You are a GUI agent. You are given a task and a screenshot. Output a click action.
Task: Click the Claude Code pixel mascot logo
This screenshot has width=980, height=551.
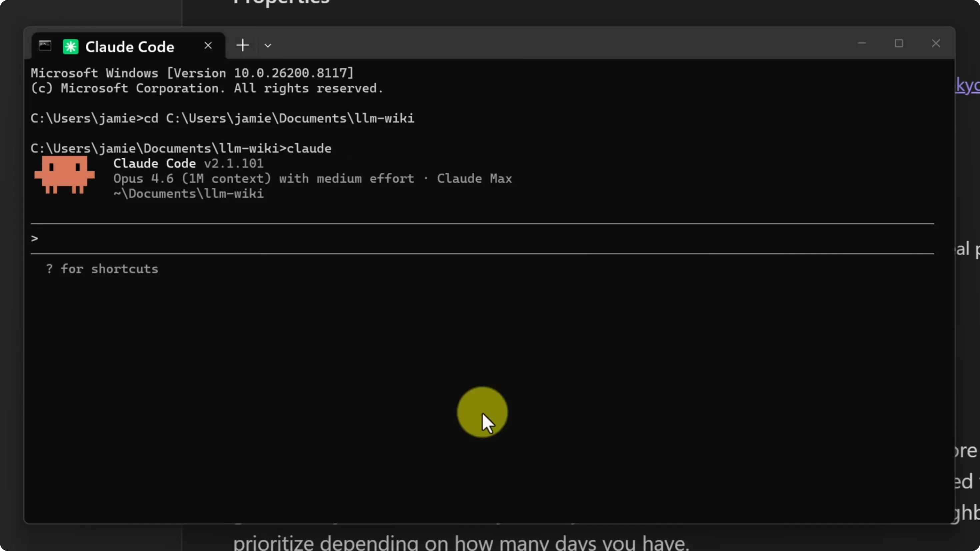pos(64,175)
